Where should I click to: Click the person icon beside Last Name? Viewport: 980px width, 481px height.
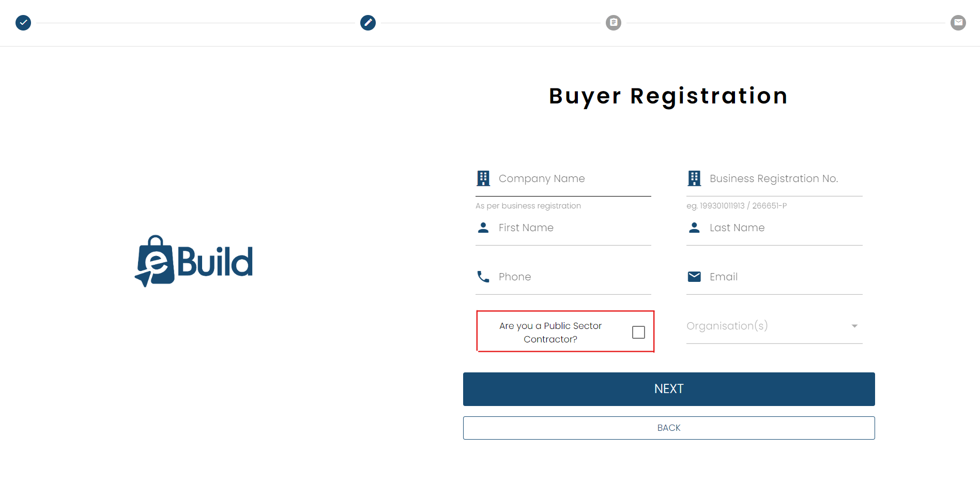(694, 228)
